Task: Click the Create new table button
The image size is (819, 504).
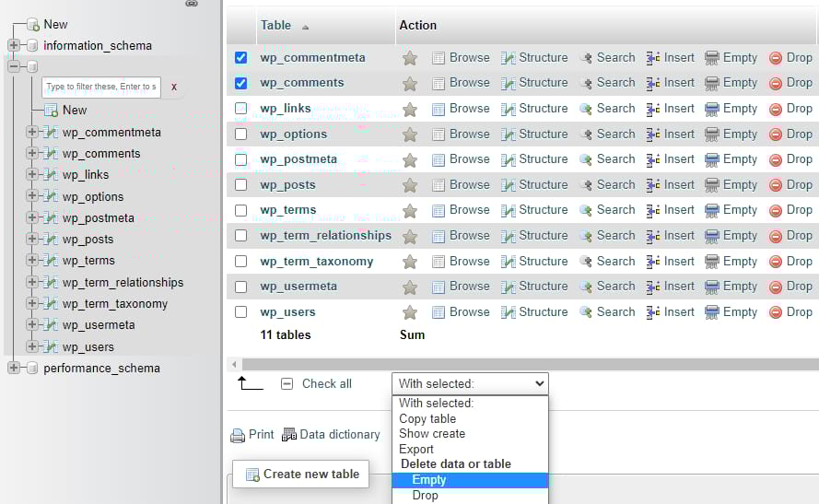Action: coord(300,475)
